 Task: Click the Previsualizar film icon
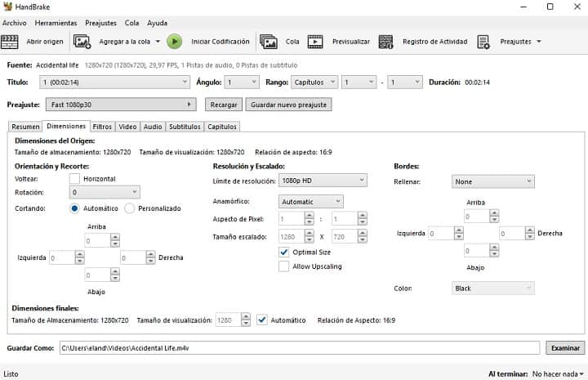point(315,42)
